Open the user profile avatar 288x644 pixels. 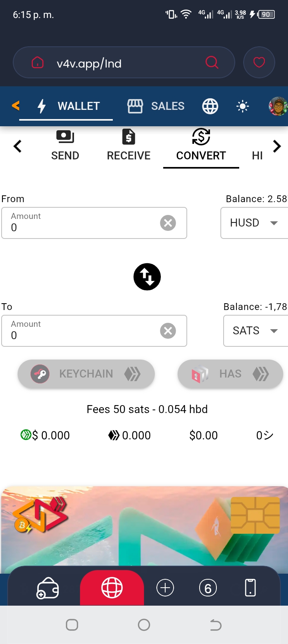point(278,106)
